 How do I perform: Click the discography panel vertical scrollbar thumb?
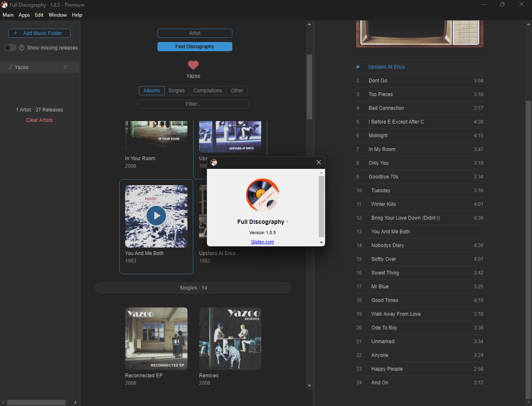(x=309, y=87)
